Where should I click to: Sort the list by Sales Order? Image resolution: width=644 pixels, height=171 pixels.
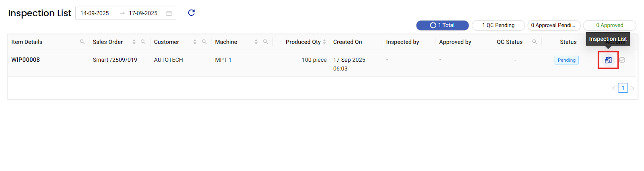tap(134, 42)
